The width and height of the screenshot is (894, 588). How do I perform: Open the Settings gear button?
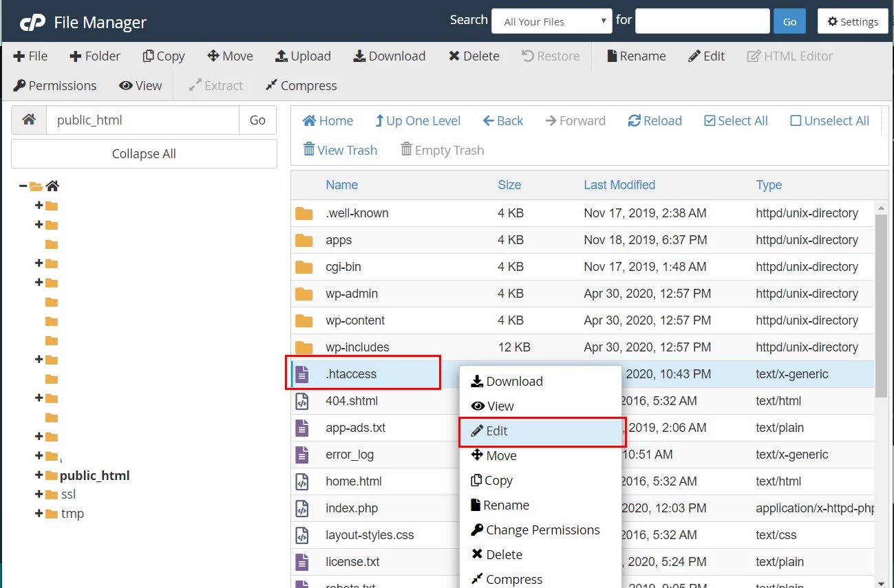(853, 21)
